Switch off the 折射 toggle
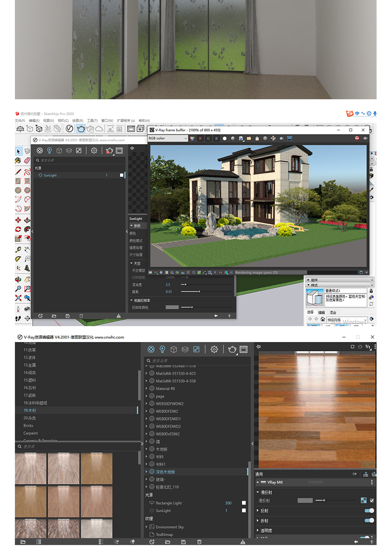The width and height of the screenshot is (392, 554). 369,520
